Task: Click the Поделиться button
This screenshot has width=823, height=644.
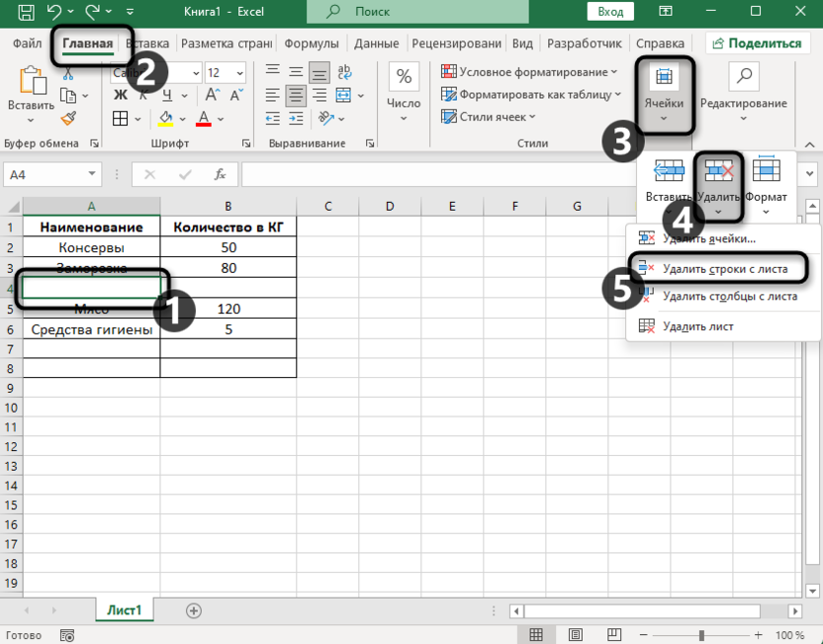Action: click(x=757, y=44)
